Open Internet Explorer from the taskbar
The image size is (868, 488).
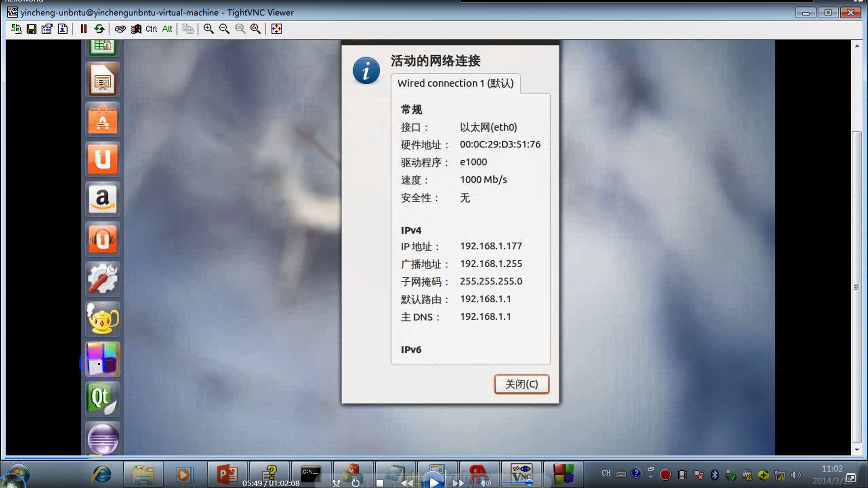point(102,475)
